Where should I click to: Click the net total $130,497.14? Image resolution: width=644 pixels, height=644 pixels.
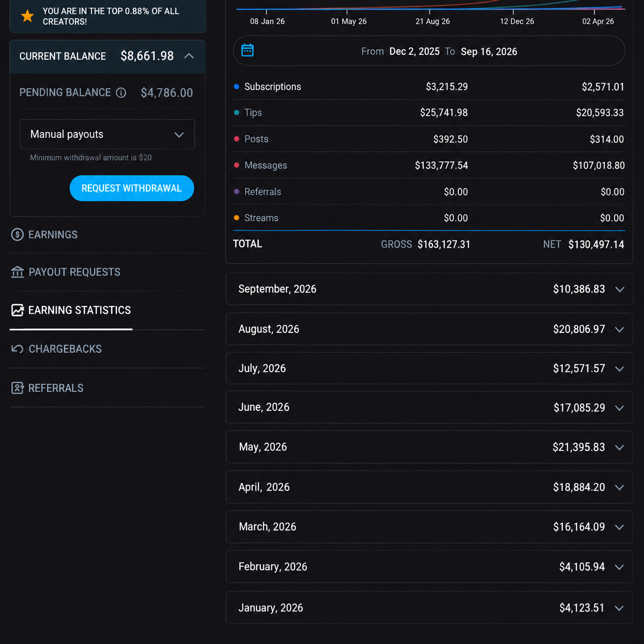point(596,244)
